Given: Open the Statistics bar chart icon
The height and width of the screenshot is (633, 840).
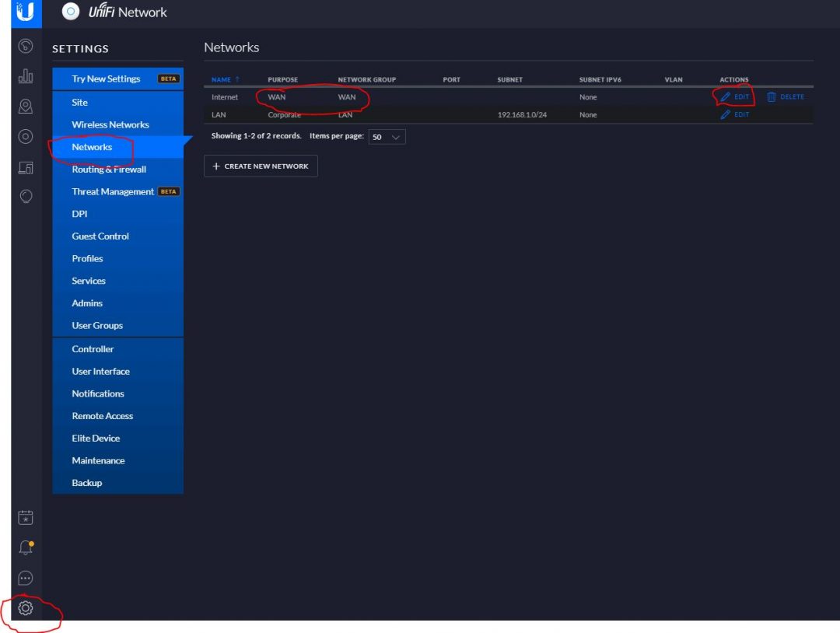Looking at the screenshot, I should coord(25,76).
